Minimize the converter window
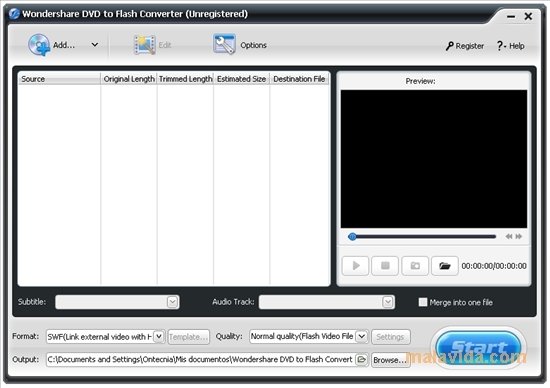550x388 pixels. 511,16
